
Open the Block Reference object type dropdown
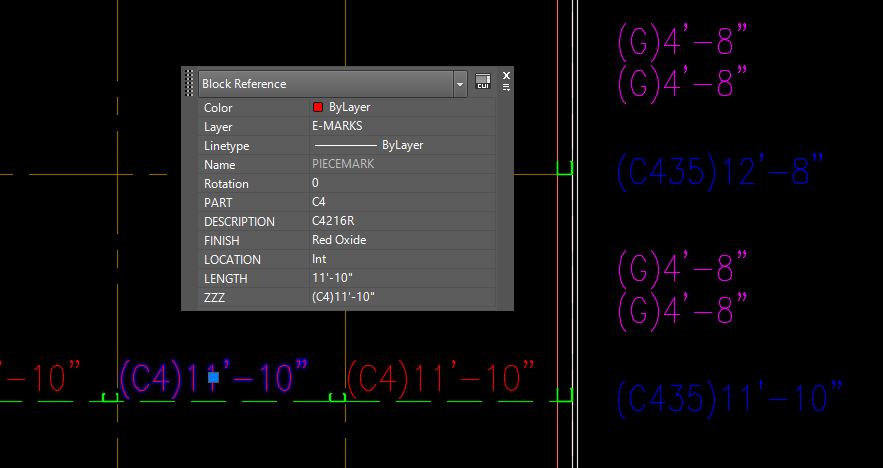(460, 84)
